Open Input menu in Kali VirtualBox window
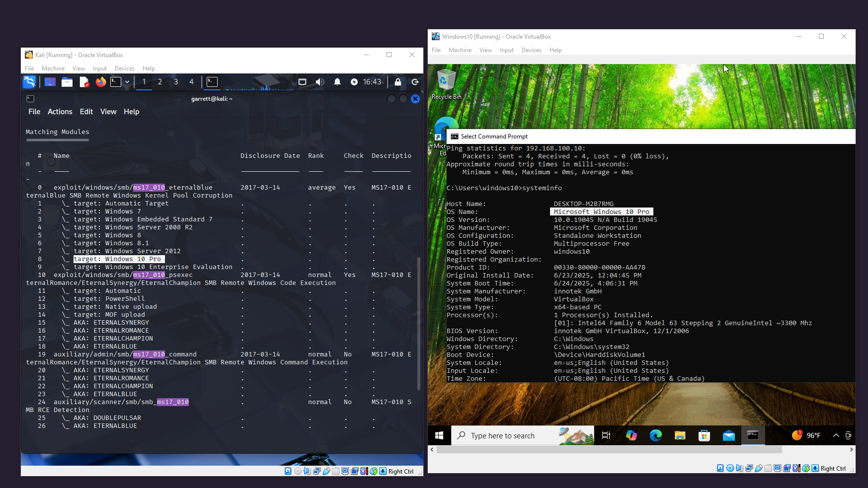868x488 pixels. [x=100, y=69]
